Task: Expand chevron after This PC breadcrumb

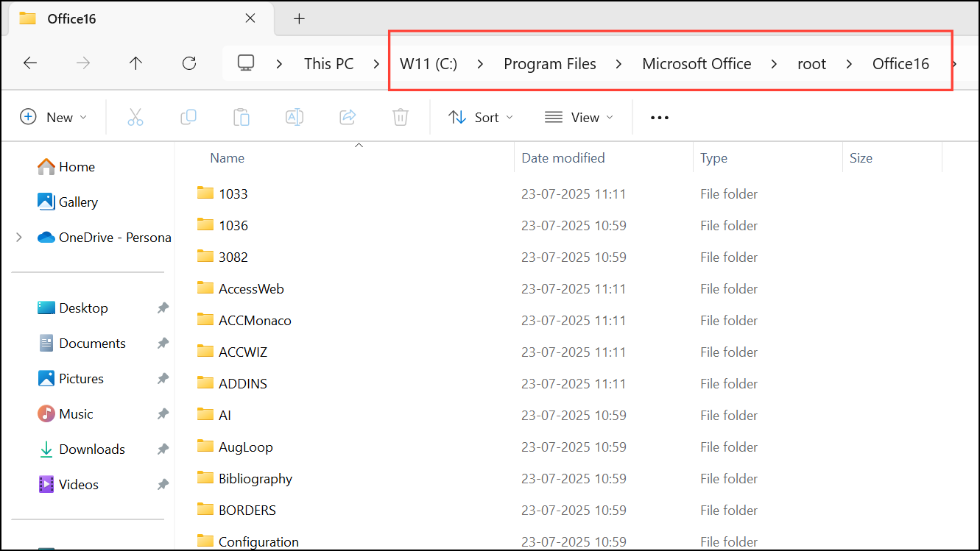Action: (377, 64)
